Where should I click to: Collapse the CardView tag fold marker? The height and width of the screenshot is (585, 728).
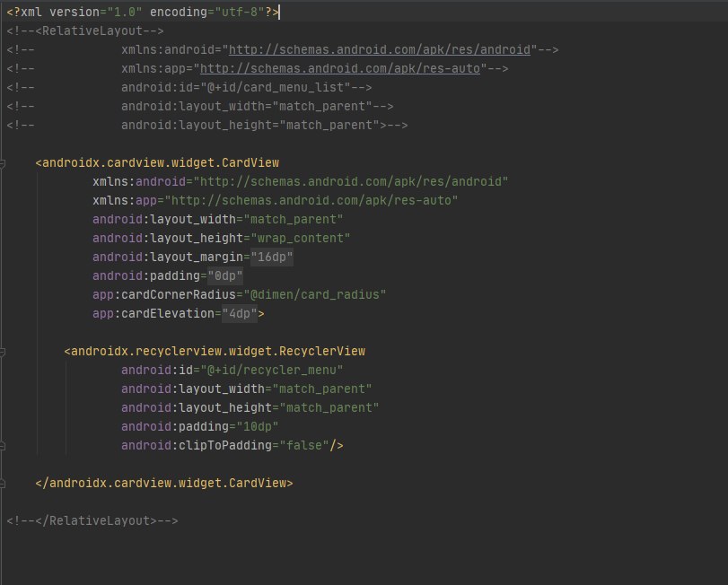point(3,162)
